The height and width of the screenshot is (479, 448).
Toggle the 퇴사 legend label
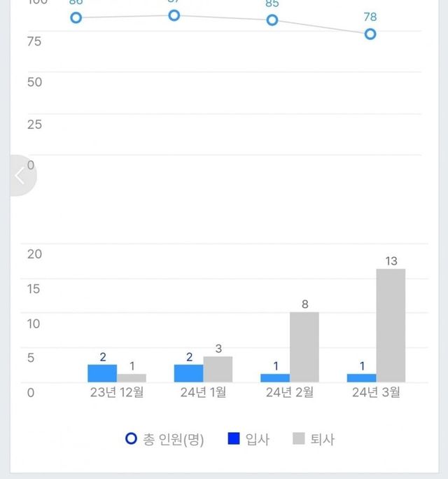[323, 440]
